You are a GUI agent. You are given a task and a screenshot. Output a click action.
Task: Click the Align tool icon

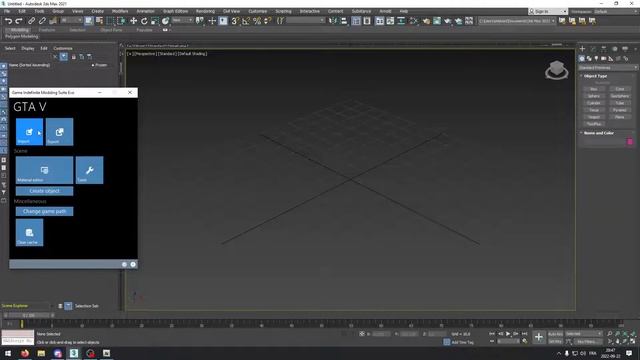pos(344,21)
